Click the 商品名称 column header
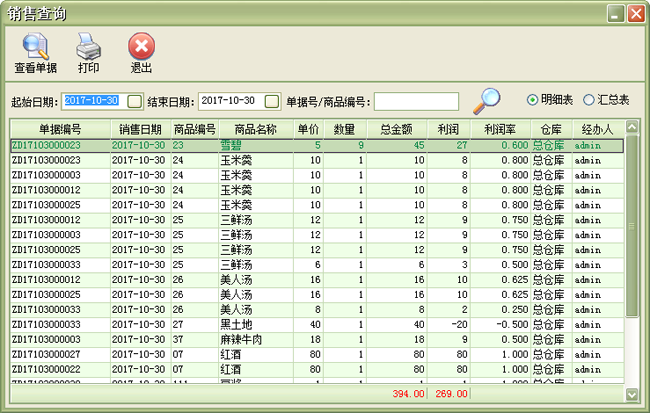The image size is (650, 413). (x=255, y=128)
